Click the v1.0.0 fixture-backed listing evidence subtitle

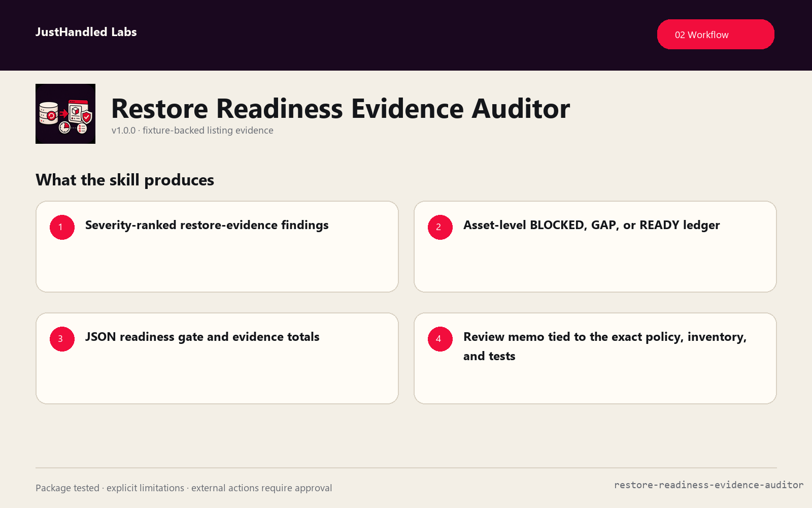[x=192, y=131]
